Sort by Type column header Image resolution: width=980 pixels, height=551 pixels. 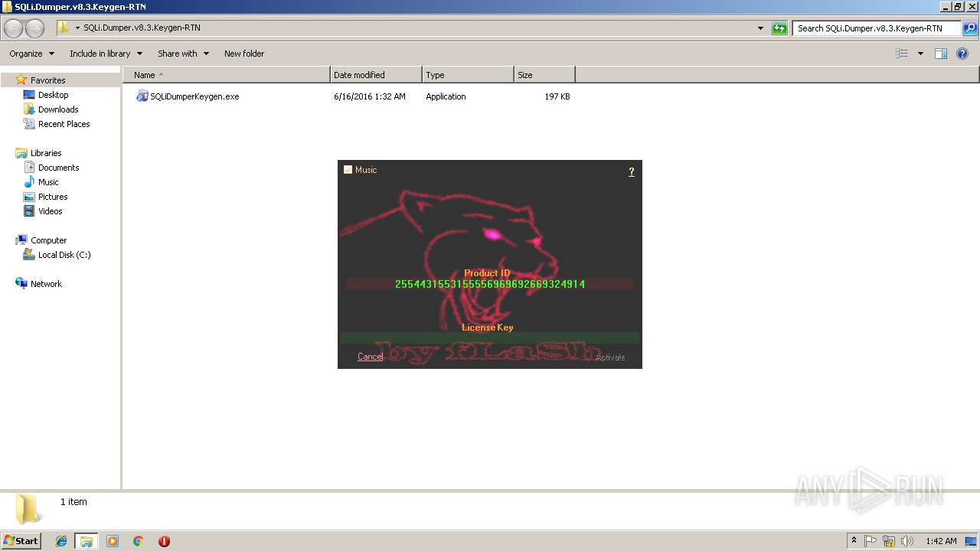[x=468, y=75]
